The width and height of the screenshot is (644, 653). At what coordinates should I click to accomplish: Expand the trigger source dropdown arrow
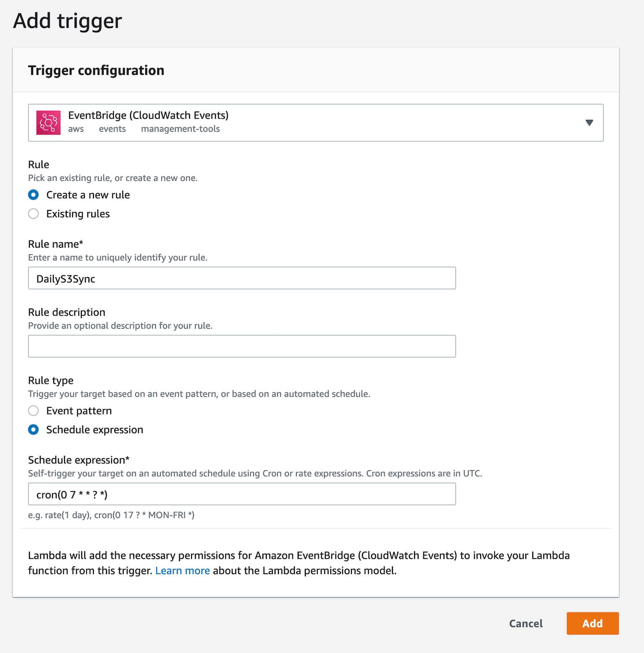(x=589, y=123)
